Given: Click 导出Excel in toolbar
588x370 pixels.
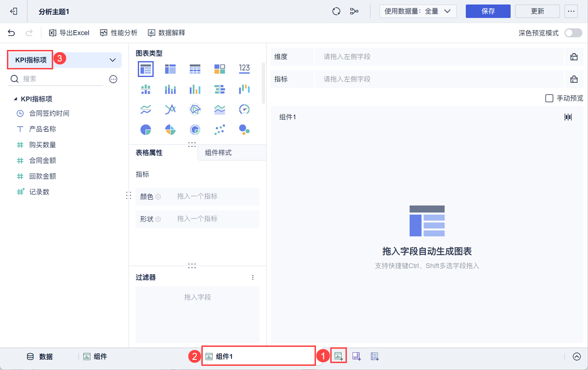Looking at the screenshot, I should 69,33.
